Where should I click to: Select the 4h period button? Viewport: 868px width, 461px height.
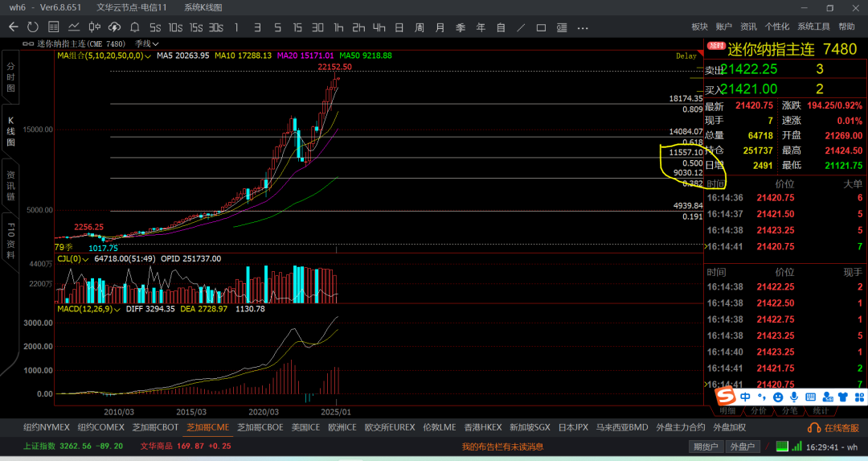(379, 27)
